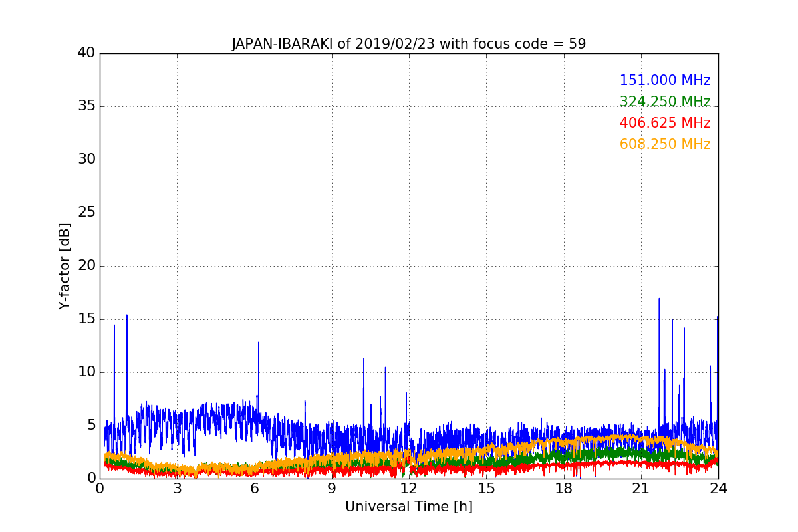Screen dimensions: 798x532
Task: Select the 406.625 MHz legend label
Action: (665, 123)
